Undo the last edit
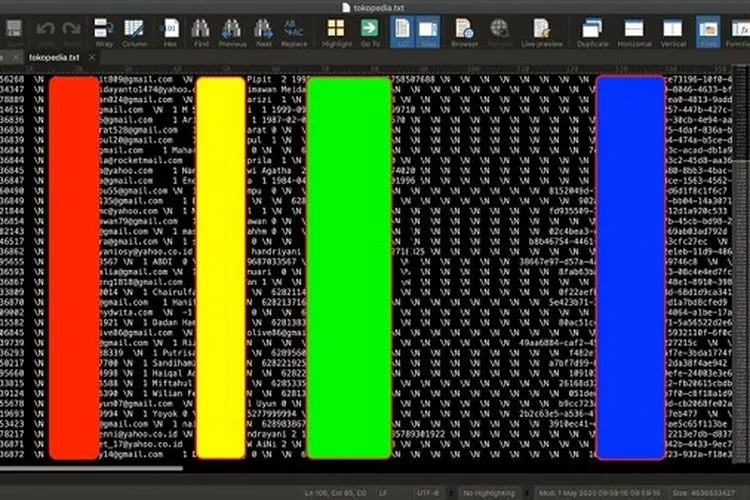The image size is (750, 500). point(45,32)
